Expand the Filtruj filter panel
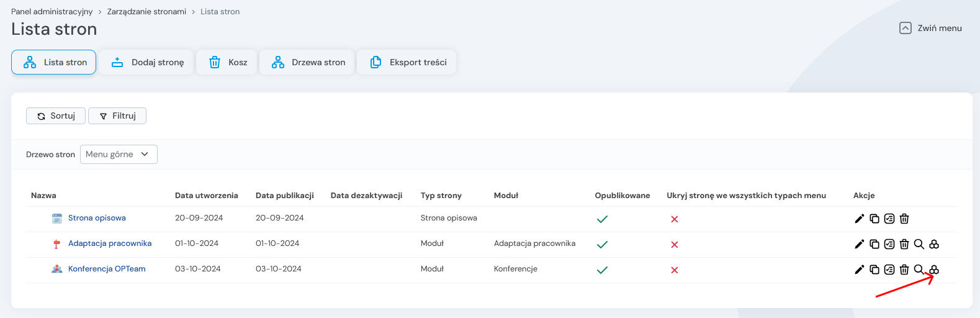The image size is (980, 318). (x=117, y=116)
